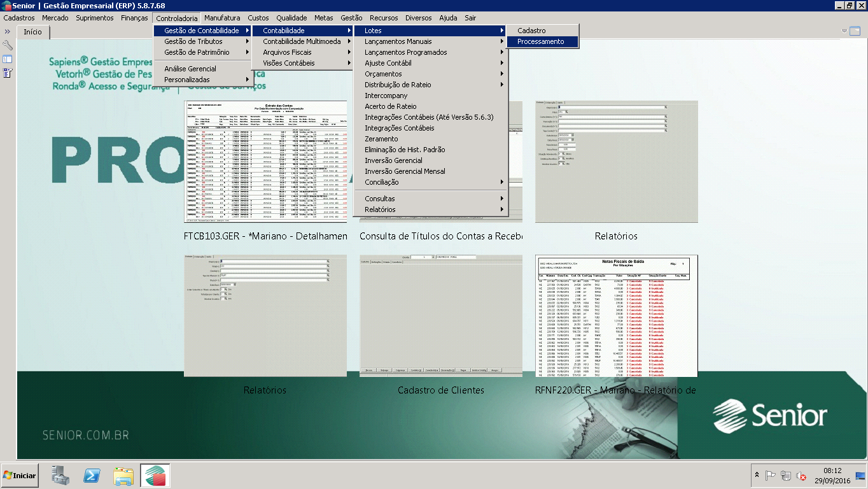This screenshot has height=489, width=868.
Task: Open Server Manager from the taskbar
Action: [x=60, y=475]
